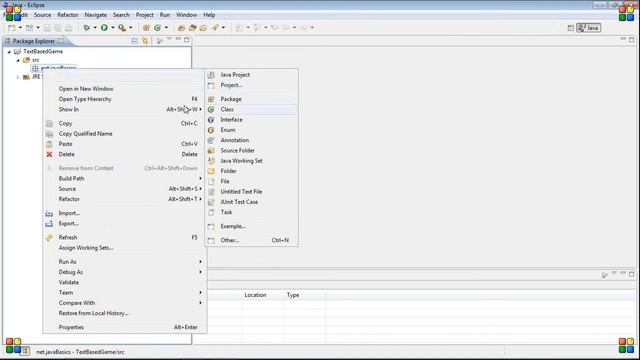This screenshot has width=640, height=360.
Task: Click the Debug toolbar icon
Action: pyautogui.click(x=87, y=28)
